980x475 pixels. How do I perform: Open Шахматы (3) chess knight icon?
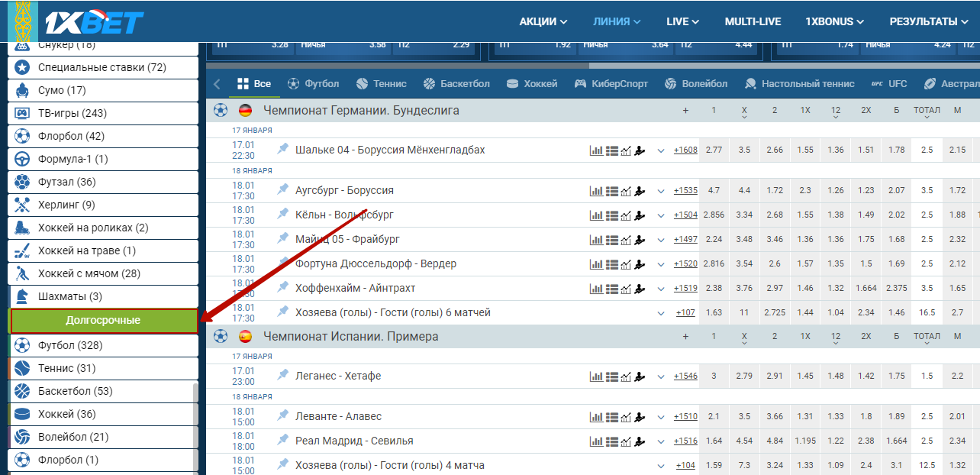23,296
